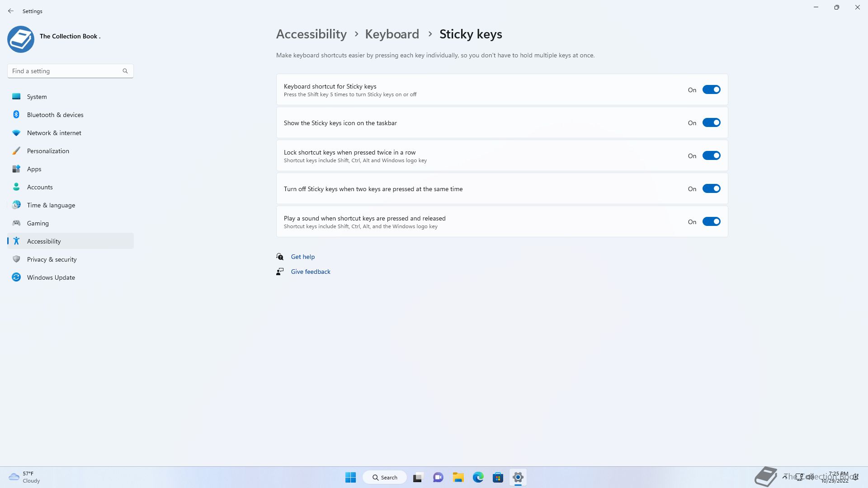The image size is (868, 488).
Task: Click the Bluetooth & devices icon
Action: click(16, 115)
